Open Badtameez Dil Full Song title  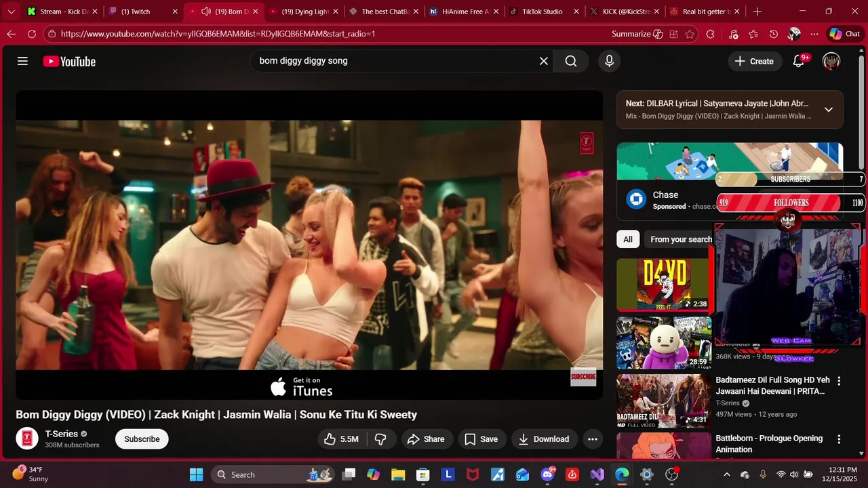click(773, 386)
